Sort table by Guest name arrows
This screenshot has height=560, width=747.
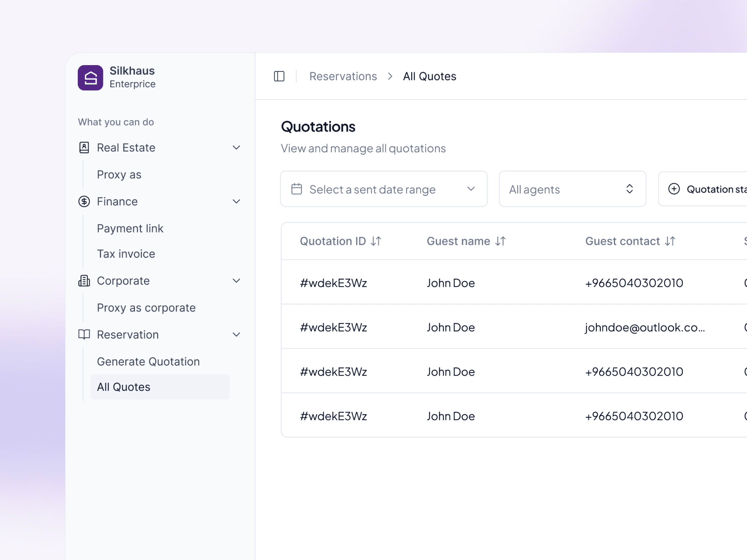[500, 241]
